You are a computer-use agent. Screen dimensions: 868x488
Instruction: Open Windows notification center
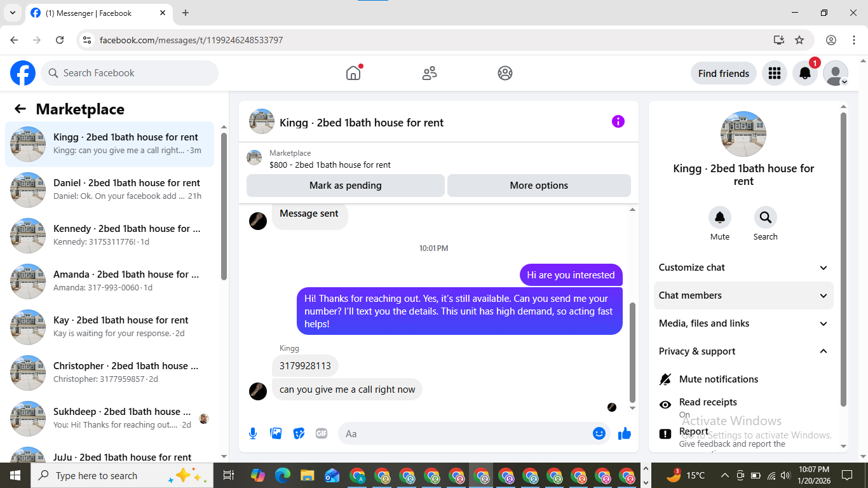coord(847,475)
